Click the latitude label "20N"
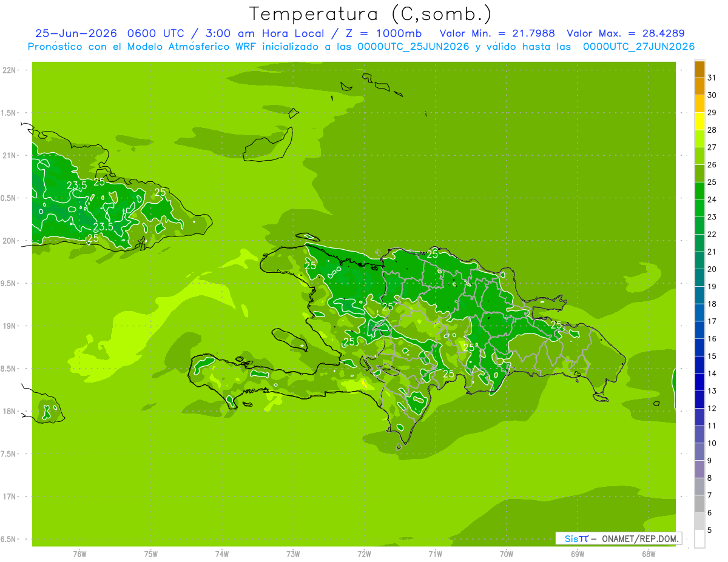The width and height of the screenshot is (728, 562). 10,241
